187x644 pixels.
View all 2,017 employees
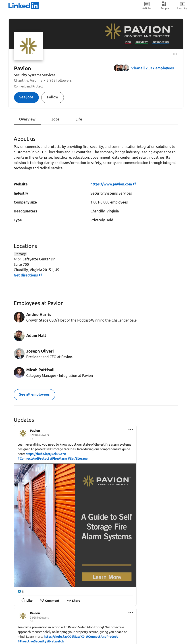(x=152, y=68)
